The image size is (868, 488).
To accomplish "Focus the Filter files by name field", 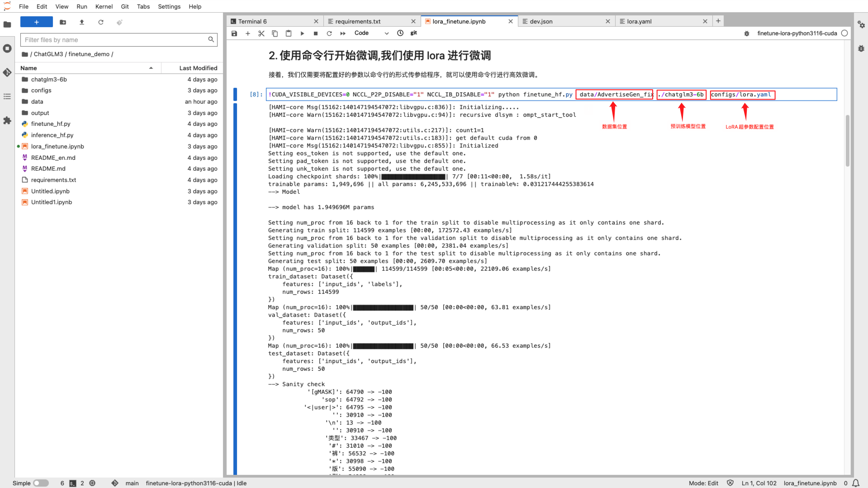I will coord(115,40).
